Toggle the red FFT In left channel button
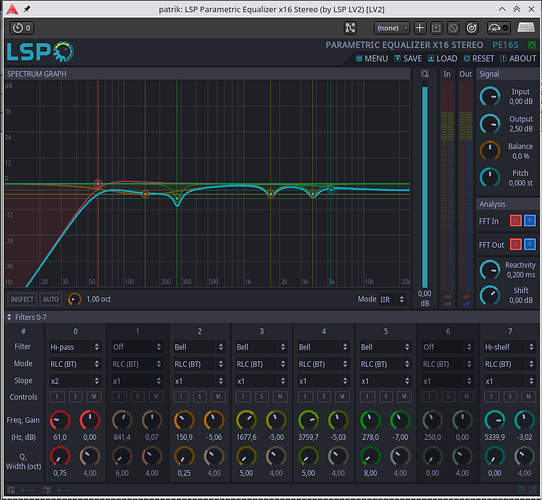The image size is (542, 500). 515,221
